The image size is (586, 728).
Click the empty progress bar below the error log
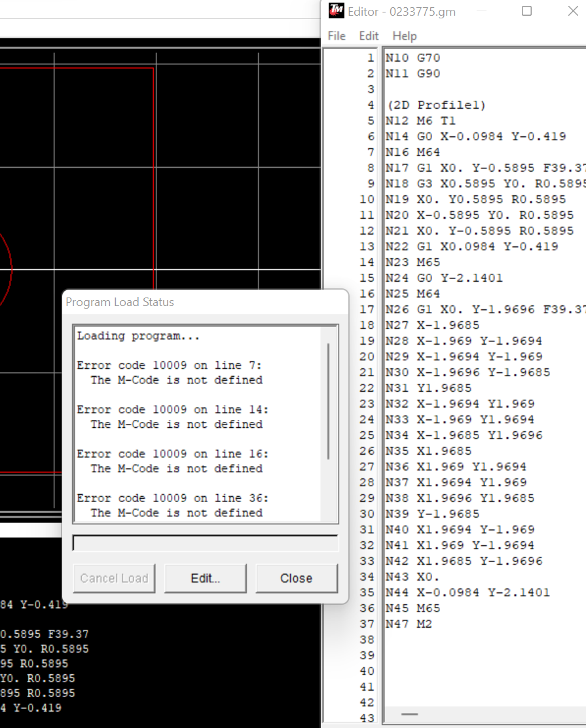206,543
